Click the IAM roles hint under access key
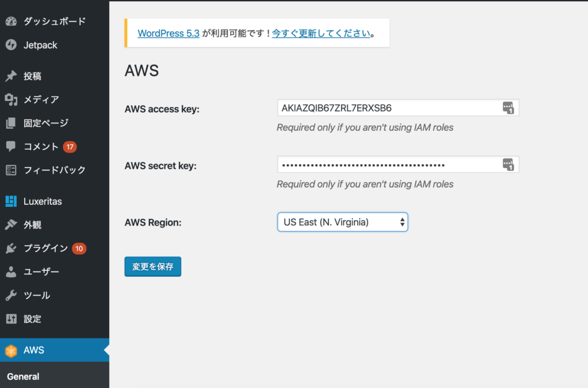Screen dimensions: 588x388 point(365,127)
